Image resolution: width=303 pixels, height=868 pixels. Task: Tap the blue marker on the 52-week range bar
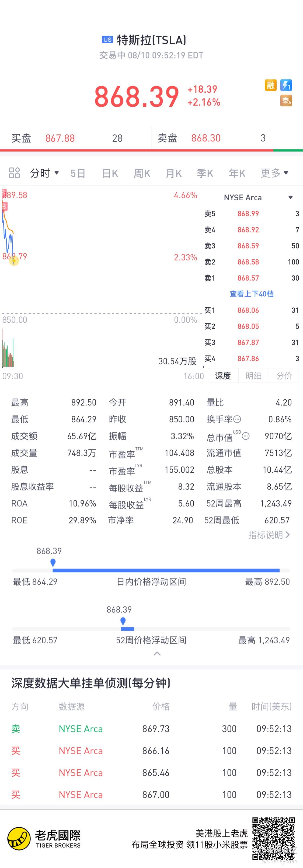(123, 621)
